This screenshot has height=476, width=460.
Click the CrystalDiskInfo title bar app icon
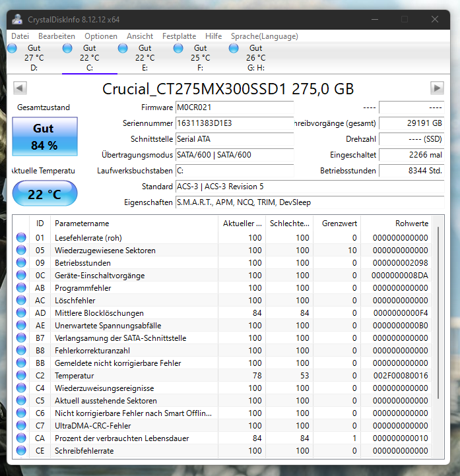(x=17, y=19)
